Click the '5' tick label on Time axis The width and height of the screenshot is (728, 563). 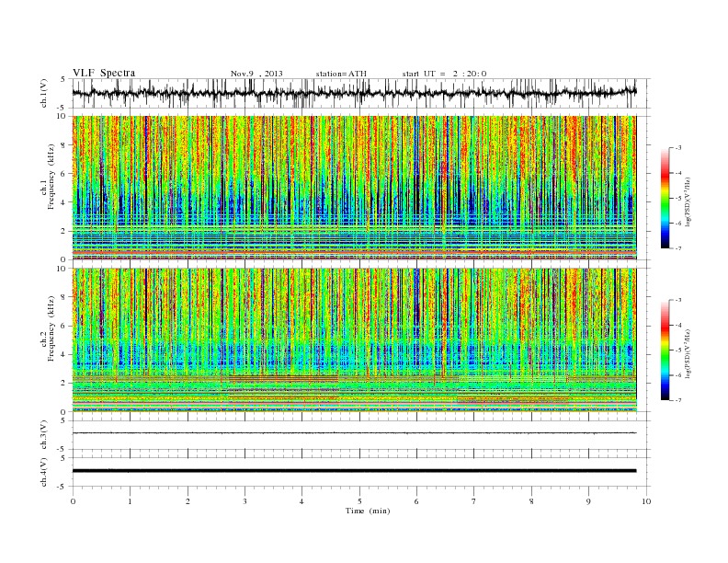pos(359,501)
